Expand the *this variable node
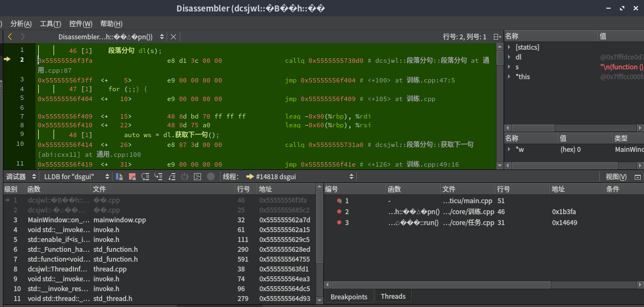 509,77
